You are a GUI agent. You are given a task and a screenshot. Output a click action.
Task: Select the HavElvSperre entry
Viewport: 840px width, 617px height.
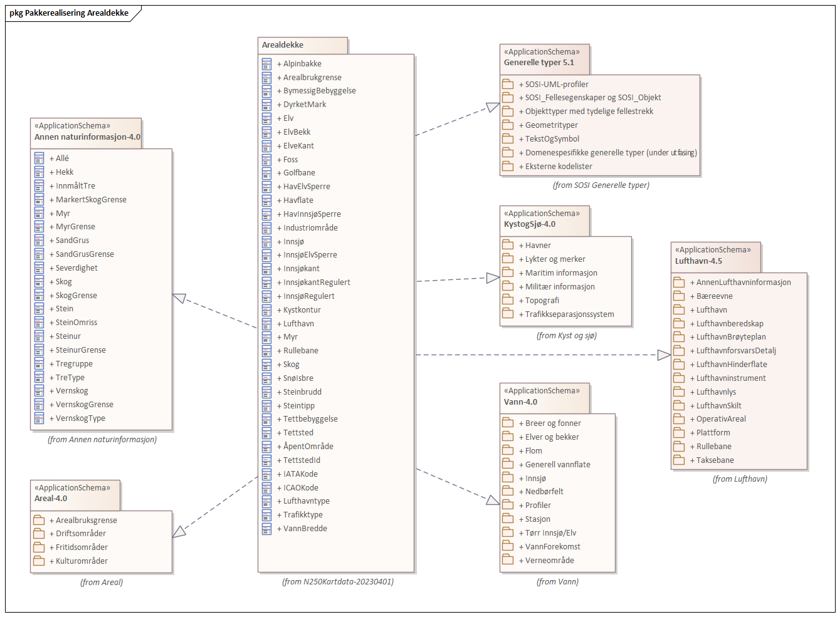pyautogui.click(x=303, y=187)
